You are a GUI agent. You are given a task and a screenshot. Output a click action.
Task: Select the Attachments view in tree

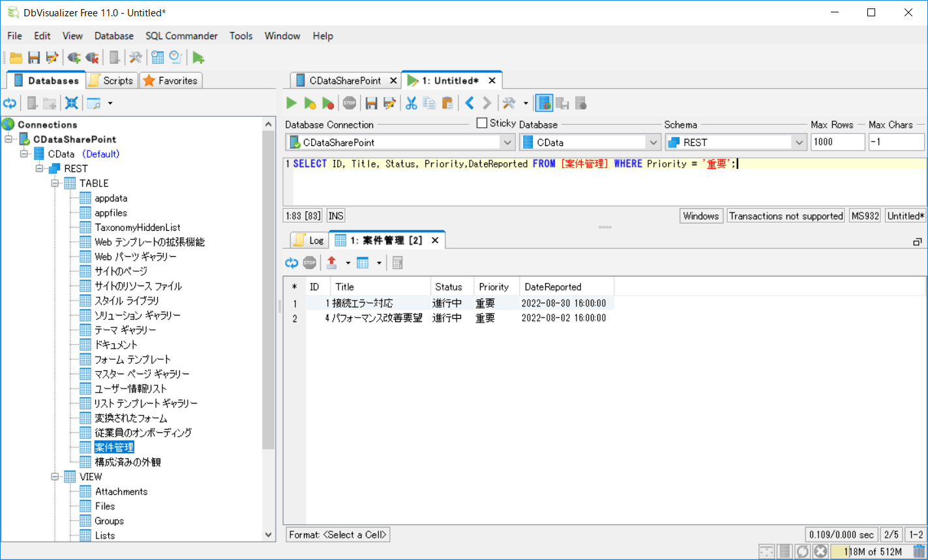pos(121,492)
